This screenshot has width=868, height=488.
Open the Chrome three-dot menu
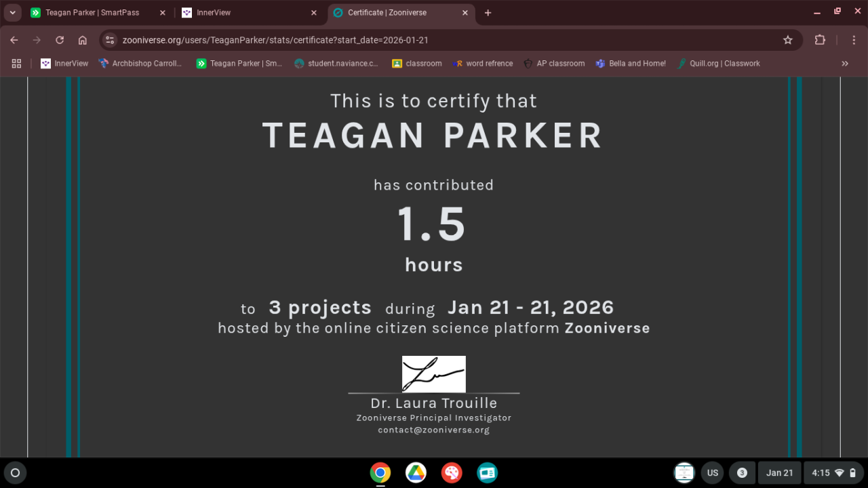[854, 40]
